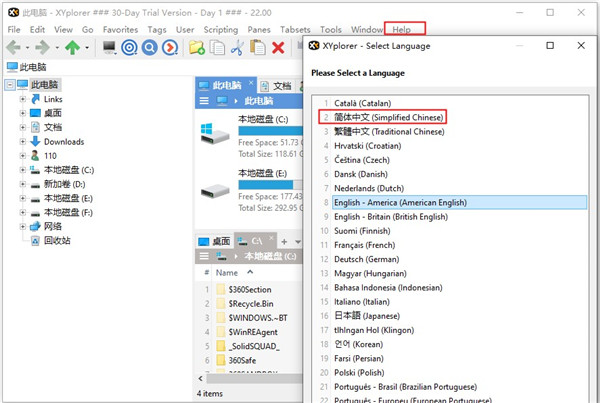Viewport: 600px width, 403px height.
Task: Open Up button dropdown arrow
Action: [x=87, y=48]
